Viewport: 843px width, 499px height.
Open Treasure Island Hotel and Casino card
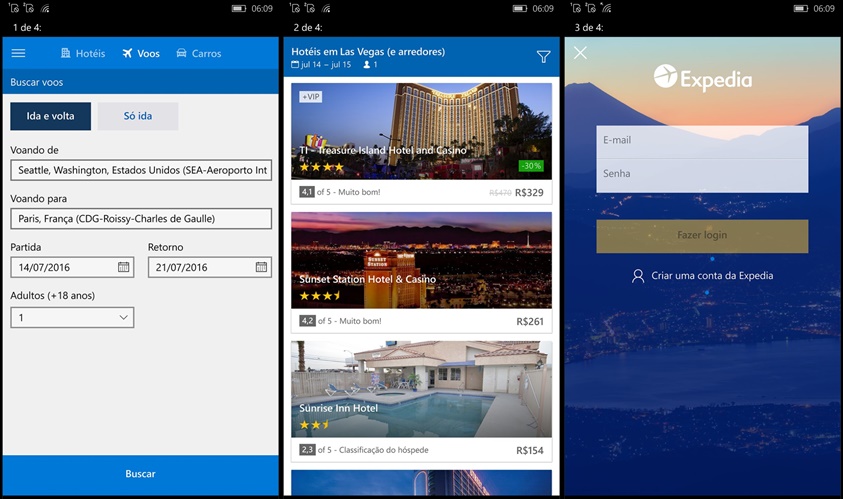click(422, 144)
